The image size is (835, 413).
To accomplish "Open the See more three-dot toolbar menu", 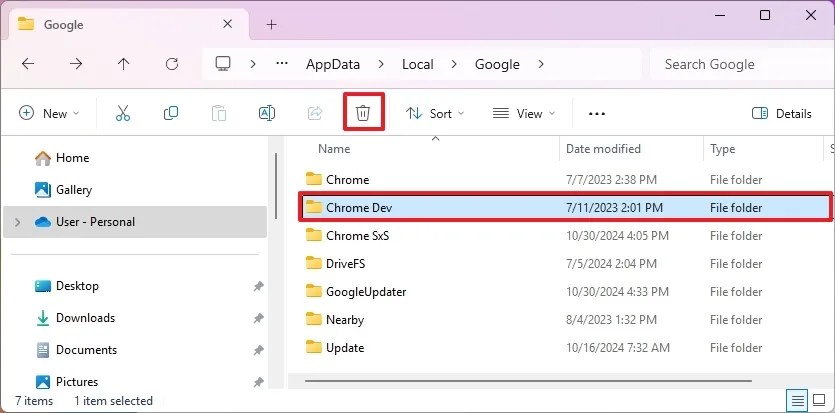I will coord(597,113).
